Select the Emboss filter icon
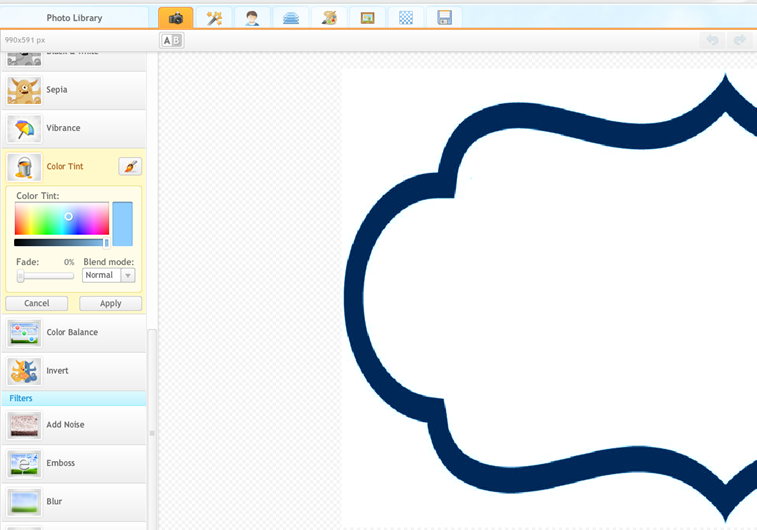Viewport: 757px width, 530px height. pyautogui.click(x=24, y=464)
